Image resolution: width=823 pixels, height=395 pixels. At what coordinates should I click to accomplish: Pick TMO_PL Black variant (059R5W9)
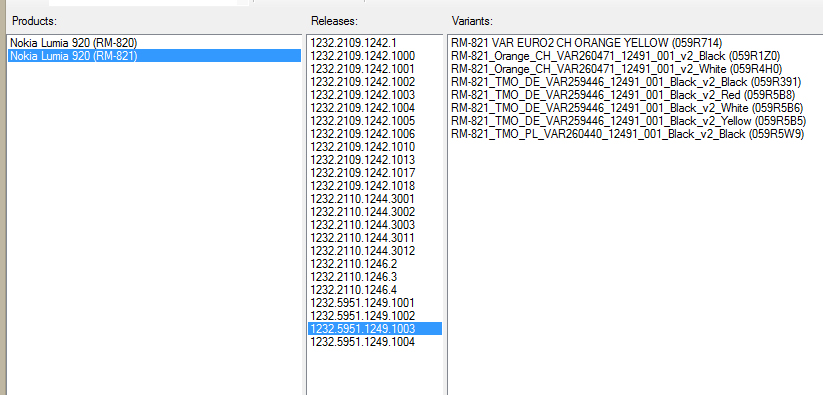point(628,134)
